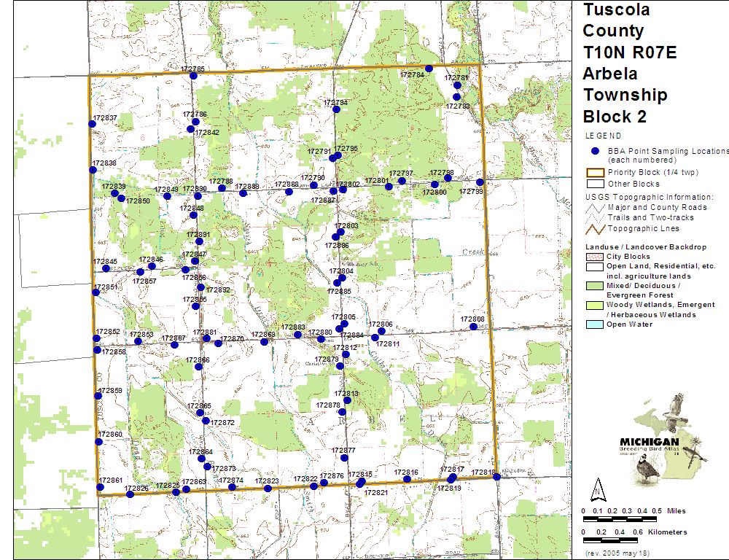729x560 pixels.
Task: Click the north arrow symbol
Action: tap(597, 487)
